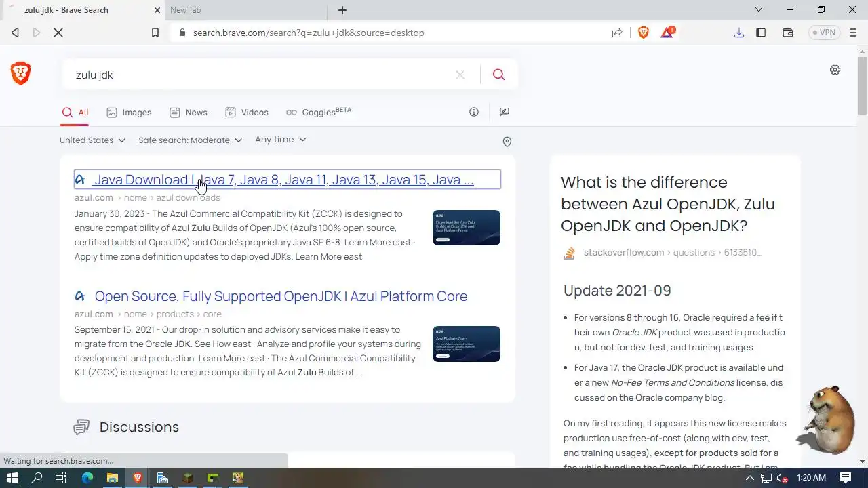Open the Windows Start menu
Screen dimensions: 868x488
(x=12, y=478)
